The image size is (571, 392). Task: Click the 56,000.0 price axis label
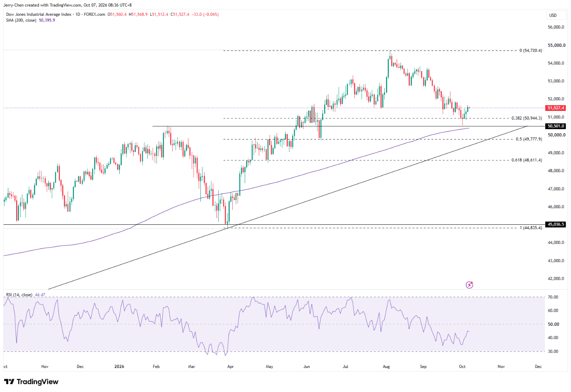pyautogui.click(x=556, y=27)
